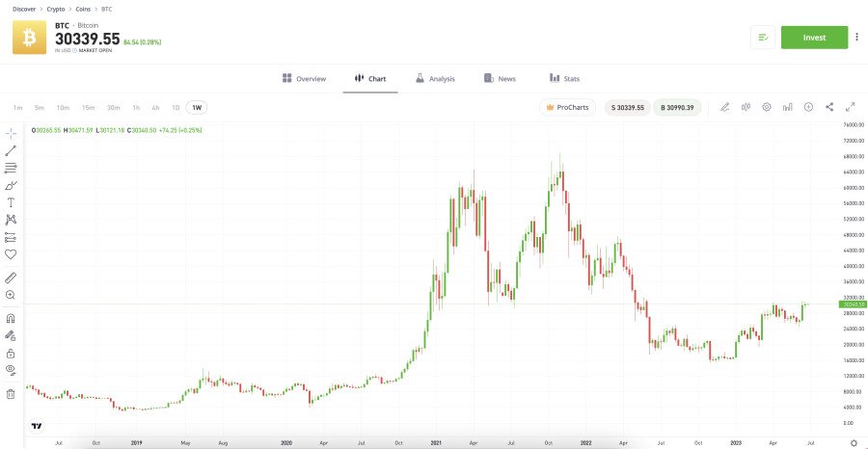The image size is (868, 449).
Task: Select the 1D timeframe interval
Action: pyautogui.click(x=176, y=107)
